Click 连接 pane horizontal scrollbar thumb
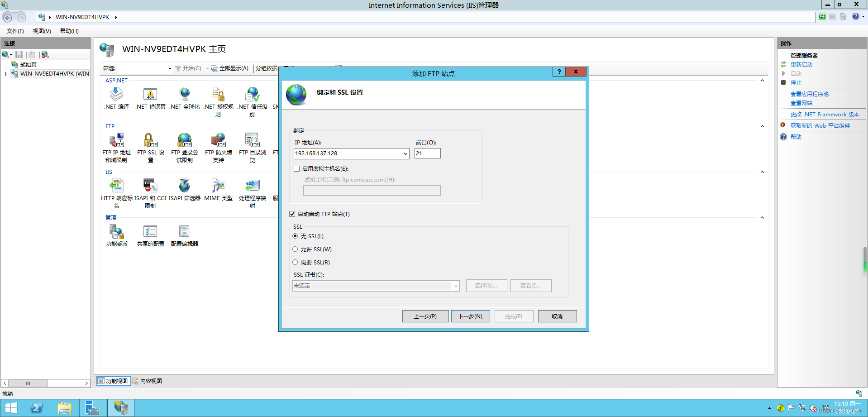 (x=28, y=383)
